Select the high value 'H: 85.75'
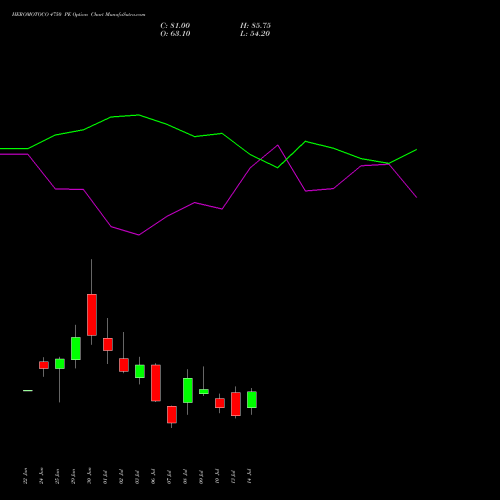 [255, 26]
